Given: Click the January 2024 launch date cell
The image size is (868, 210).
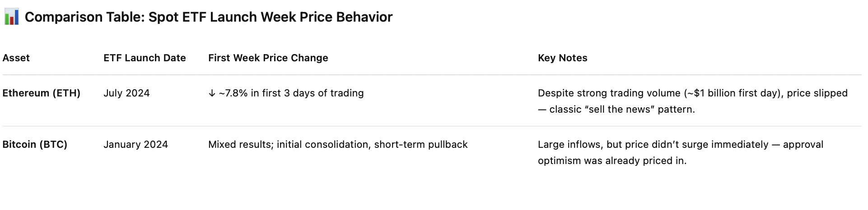Looking at the screenshot, I should coord(135,145).
